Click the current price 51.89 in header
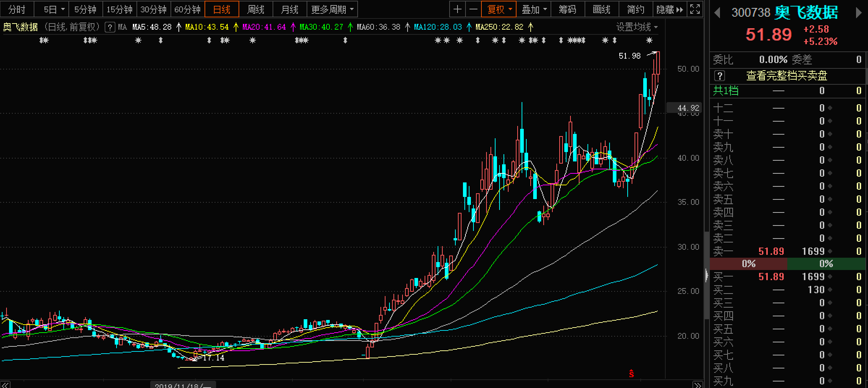This screenshot has height=388, width=868. click(x=768, y=35)
